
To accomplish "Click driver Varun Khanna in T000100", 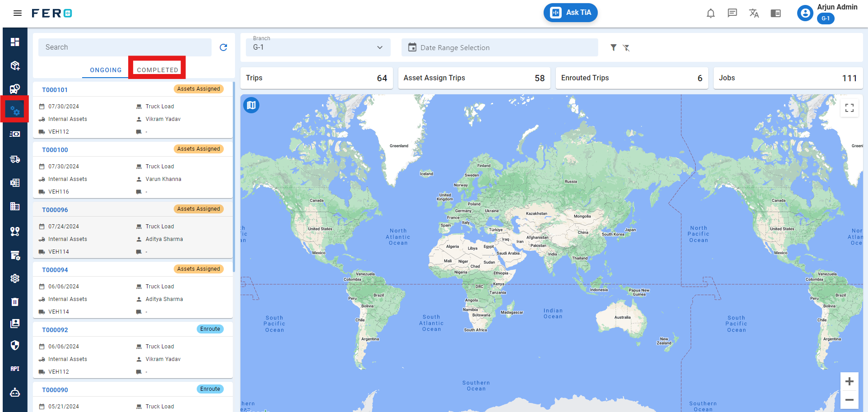I will [163, 179].
